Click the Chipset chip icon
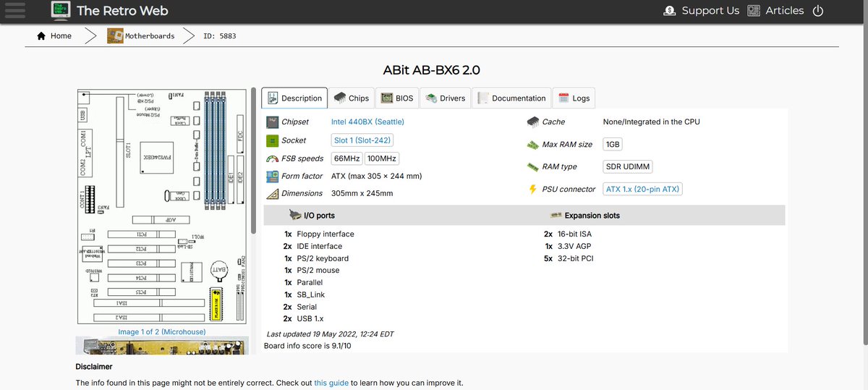 (272, 122)
